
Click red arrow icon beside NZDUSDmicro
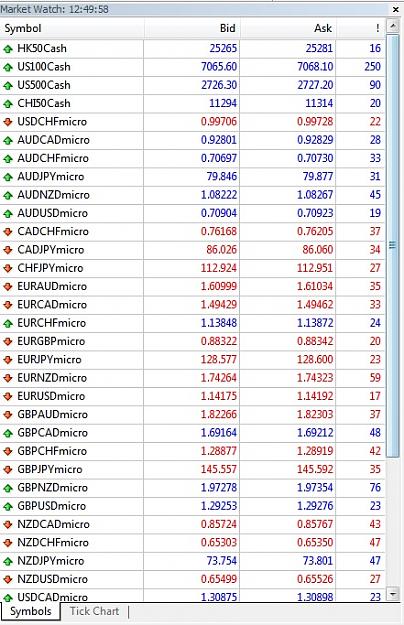(x=8, y=580)
